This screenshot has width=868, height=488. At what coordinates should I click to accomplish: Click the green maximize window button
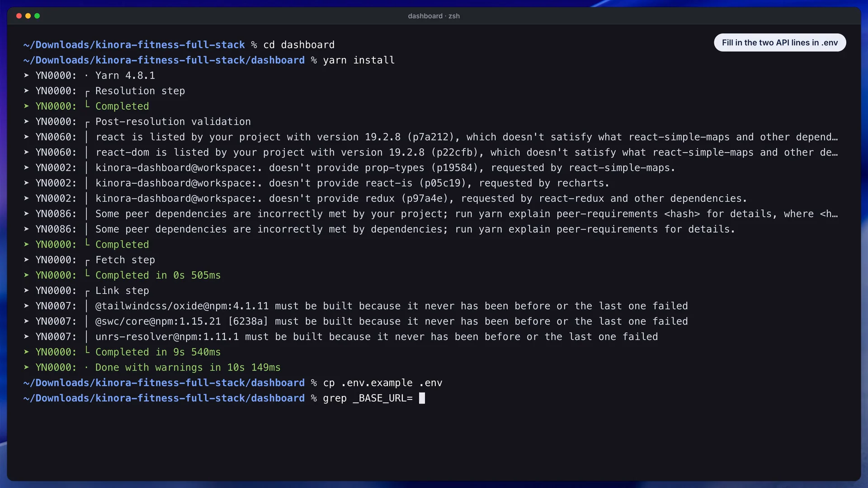(x=37, y=16)
